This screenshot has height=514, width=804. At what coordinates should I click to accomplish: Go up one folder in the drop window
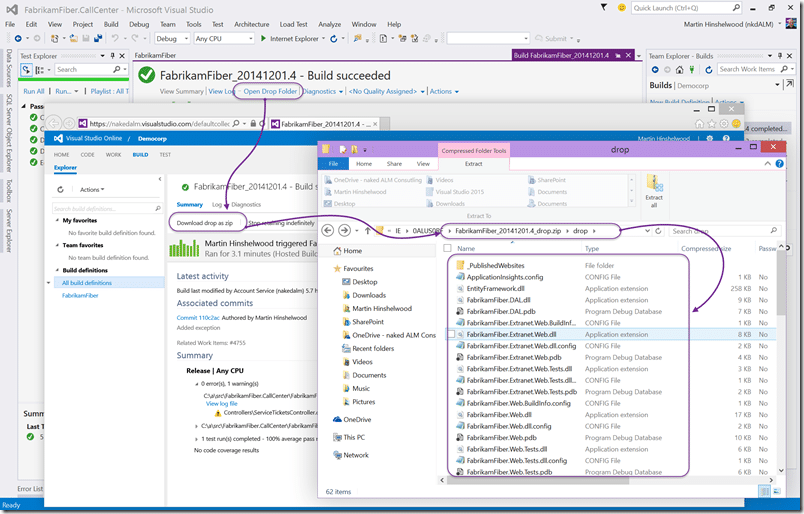(367, 231)
